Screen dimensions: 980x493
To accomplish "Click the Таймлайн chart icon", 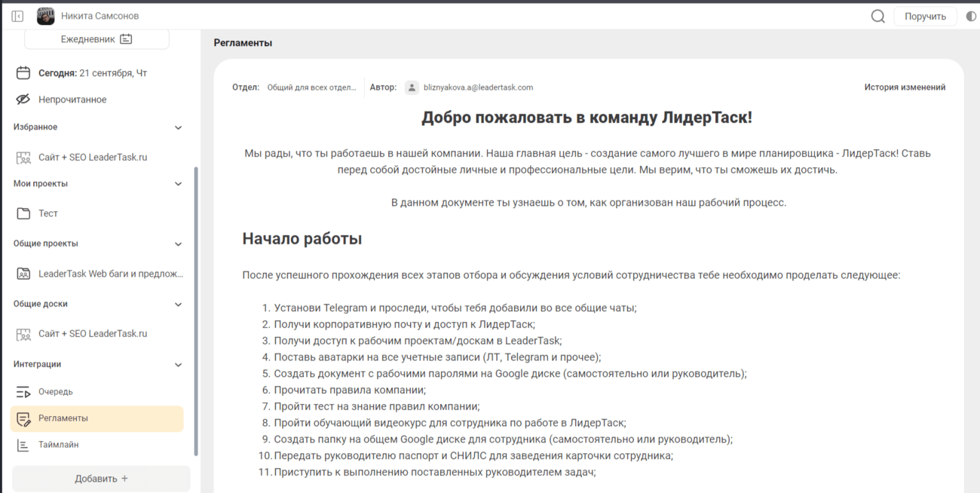I will tap(23, 445).
